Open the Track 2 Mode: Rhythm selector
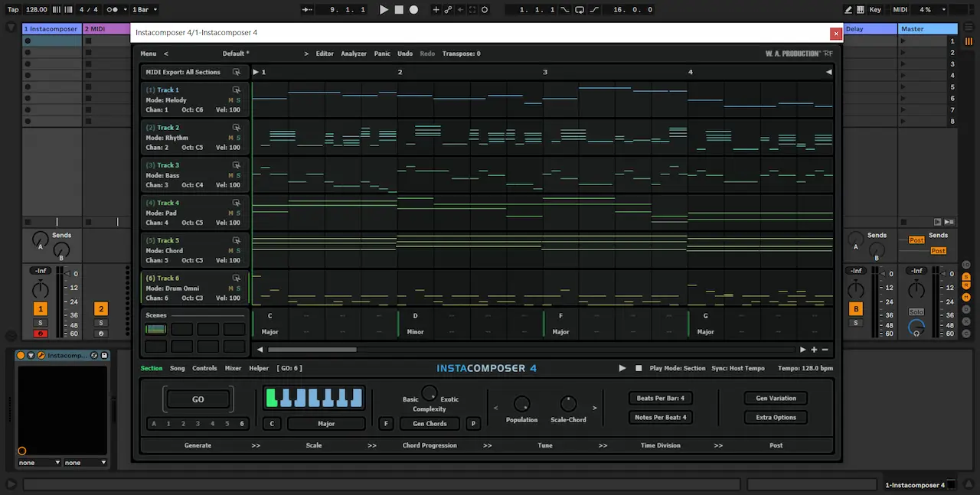Screen dimensions: 980x495 167,138
